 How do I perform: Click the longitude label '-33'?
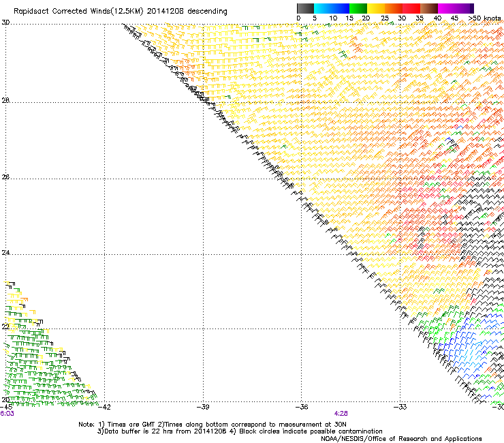tap(400, 407)
